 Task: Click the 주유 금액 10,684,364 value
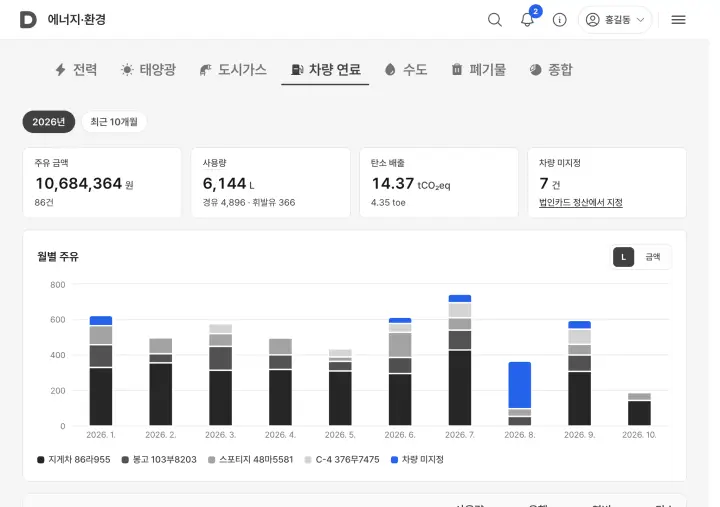(79, 184)
